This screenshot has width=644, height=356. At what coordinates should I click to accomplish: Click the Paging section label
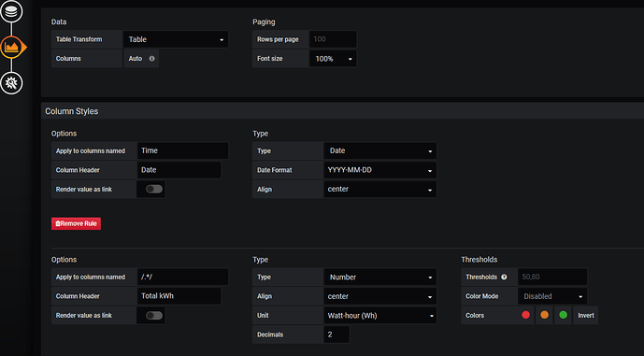click(264, 22)
